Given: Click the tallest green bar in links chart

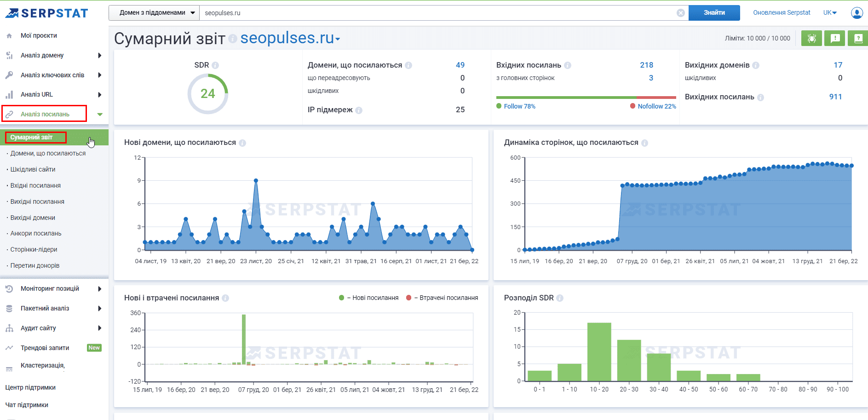Looking at the screenshot, I should pyautogui.click(x=244, y=339).
